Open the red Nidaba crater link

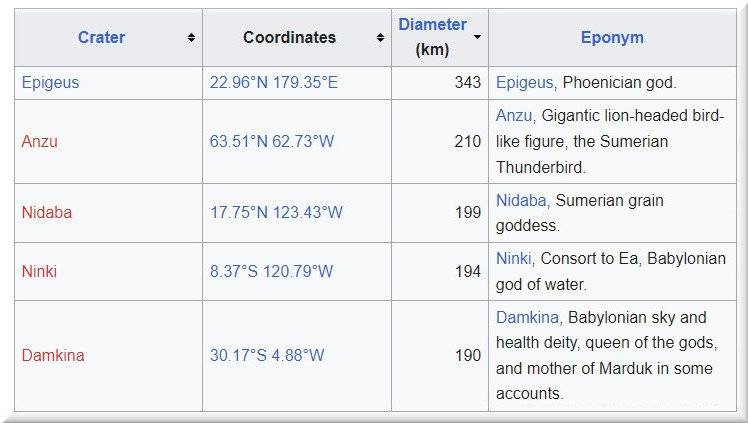point(47,213)
